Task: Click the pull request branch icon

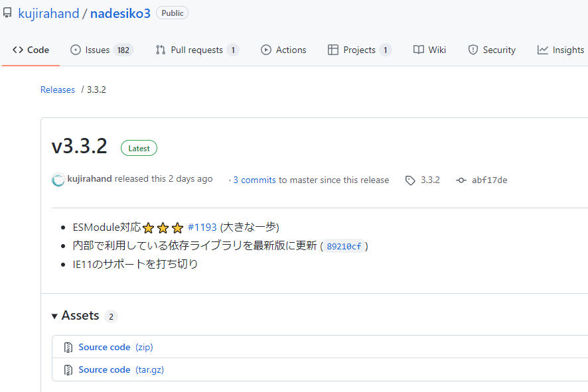Action: point(159,49)
